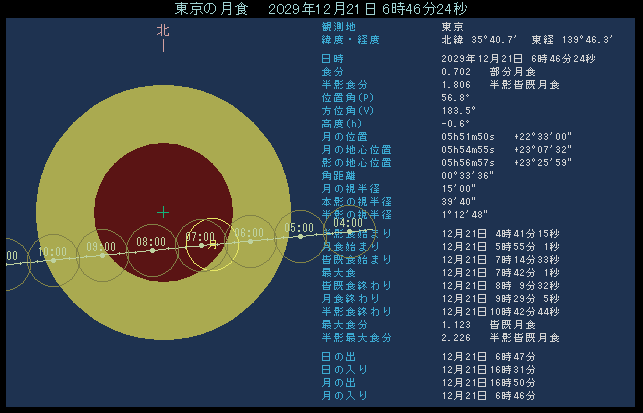Select the 07:00 moon position marker
643x413 pixels.
pos(201,245)
